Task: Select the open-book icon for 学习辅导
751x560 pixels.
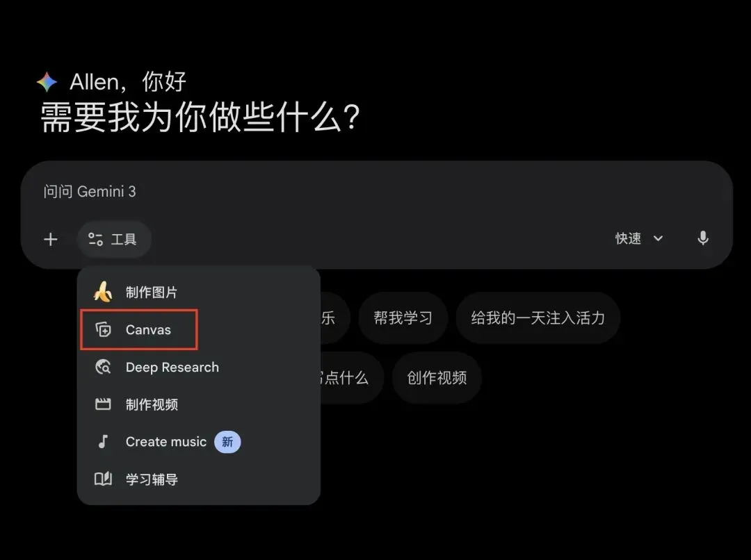Action: coord(103,479)
